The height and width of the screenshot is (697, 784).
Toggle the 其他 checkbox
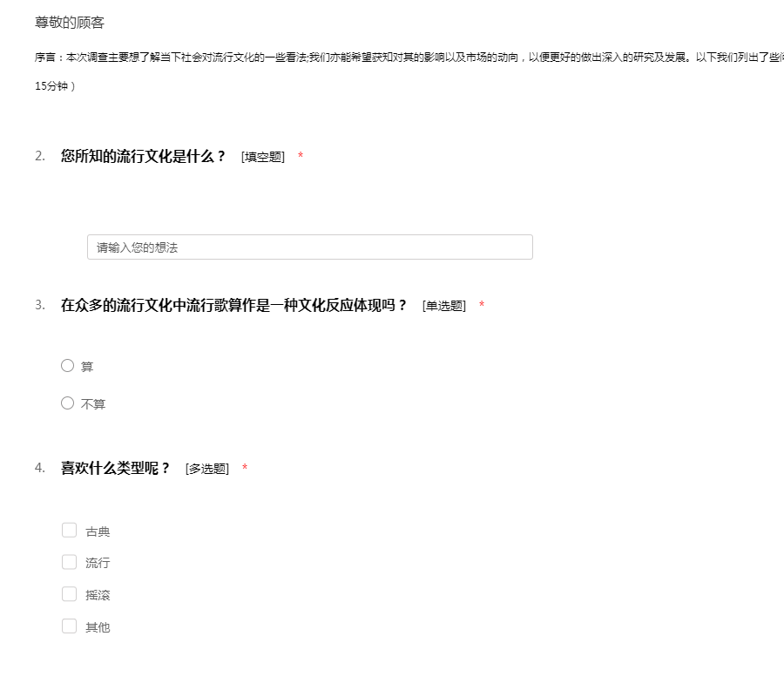[69, 626]
